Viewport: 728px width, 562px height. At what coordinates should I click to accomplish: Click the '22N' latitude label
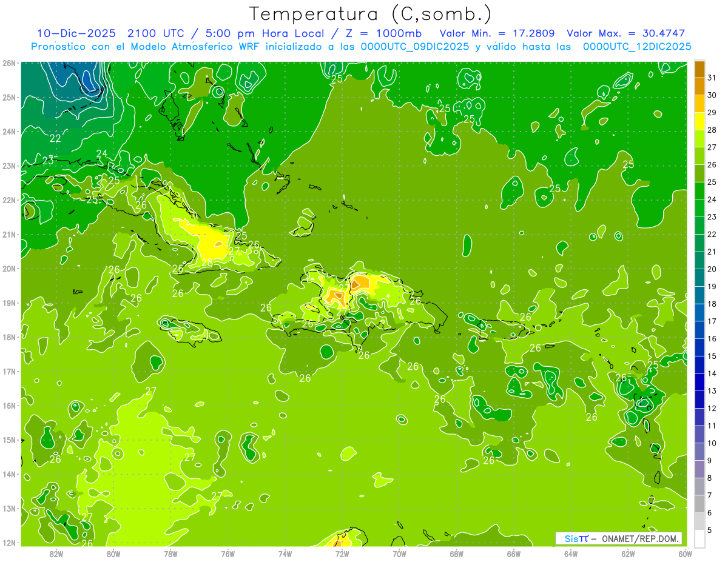pyautogui.click(x=8, y=200)
